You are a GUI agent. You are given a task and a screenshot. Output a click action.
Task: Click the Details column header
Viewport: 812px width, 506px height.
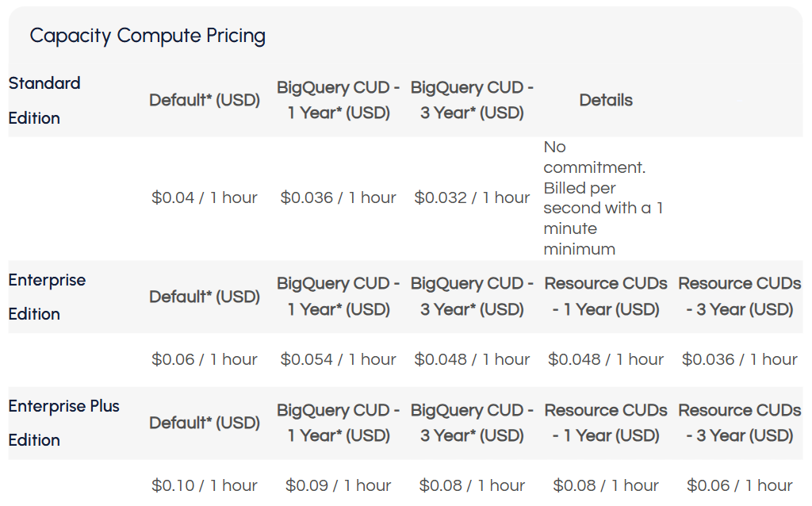coord(606,101)
